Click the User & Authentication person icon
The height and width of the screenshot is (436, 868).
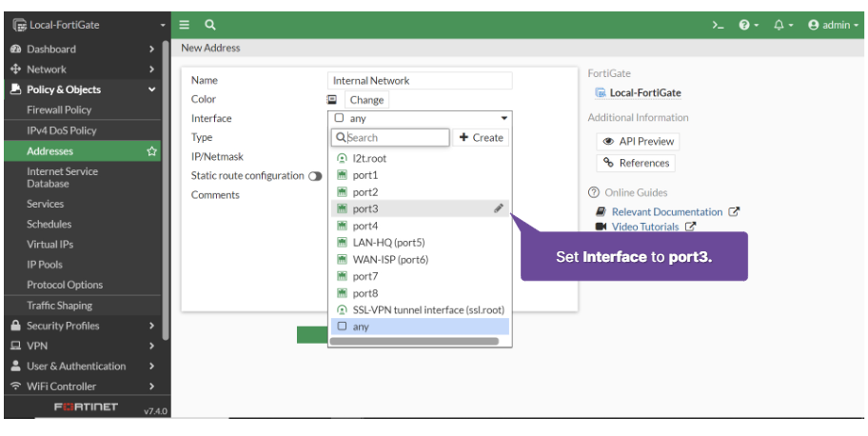click(x=15, y=366)
